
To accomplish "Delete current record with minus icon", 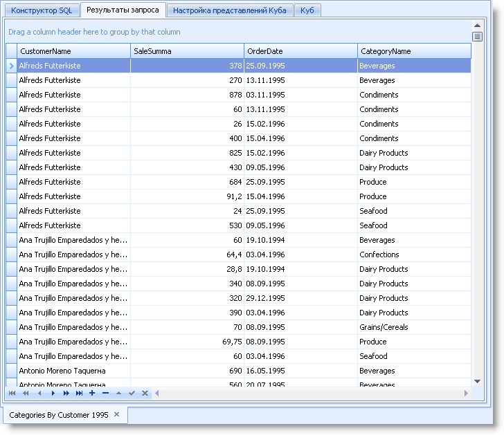I will (105, 394).
